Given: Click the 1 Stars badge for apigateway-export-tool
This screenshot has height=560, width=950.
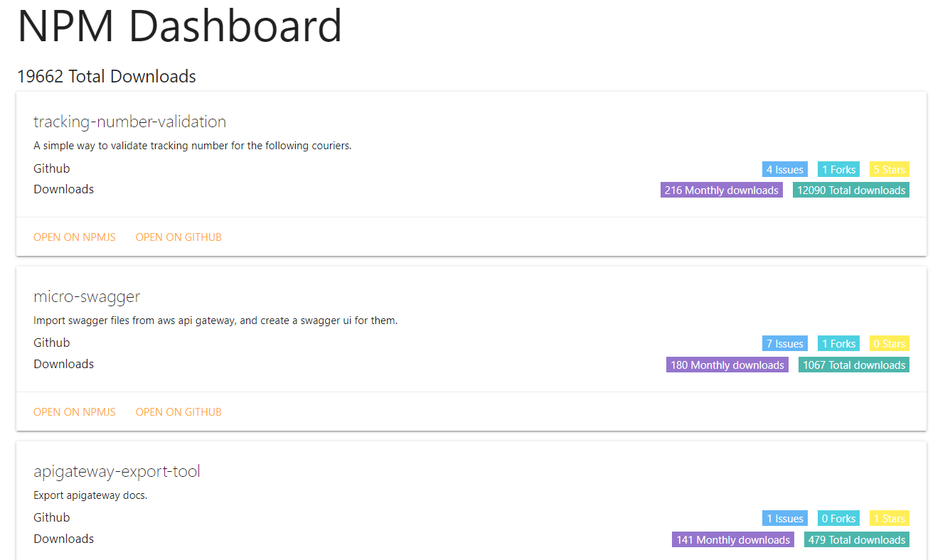Looking at the screenshot, I should (889, 518).
